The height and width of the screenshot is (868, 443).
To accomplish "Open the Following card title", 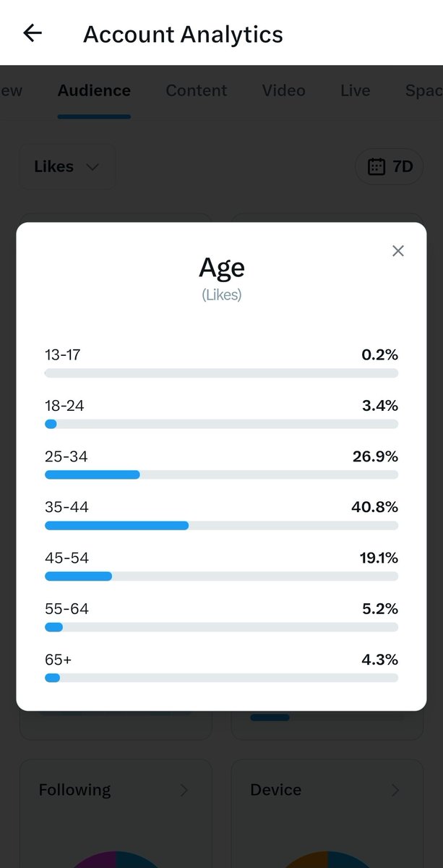I will pyautogui.click(x=74, y=790).
